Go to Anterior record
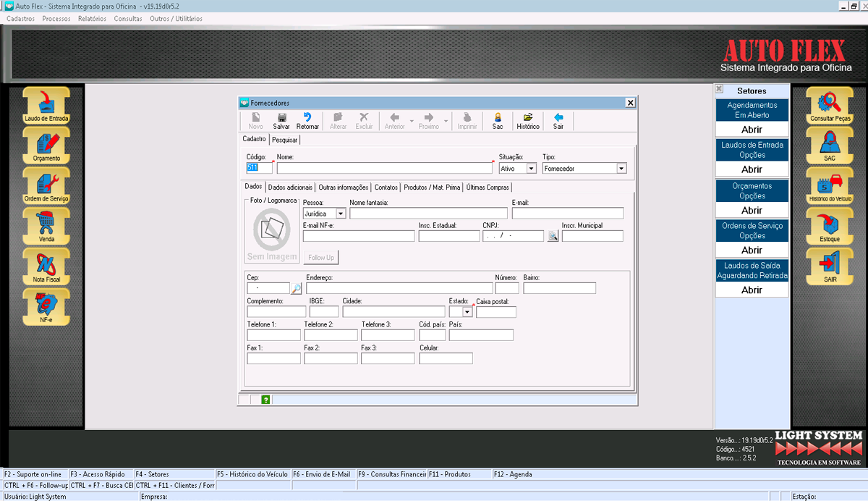Viewport: 868px width, 501px height. 394,121
